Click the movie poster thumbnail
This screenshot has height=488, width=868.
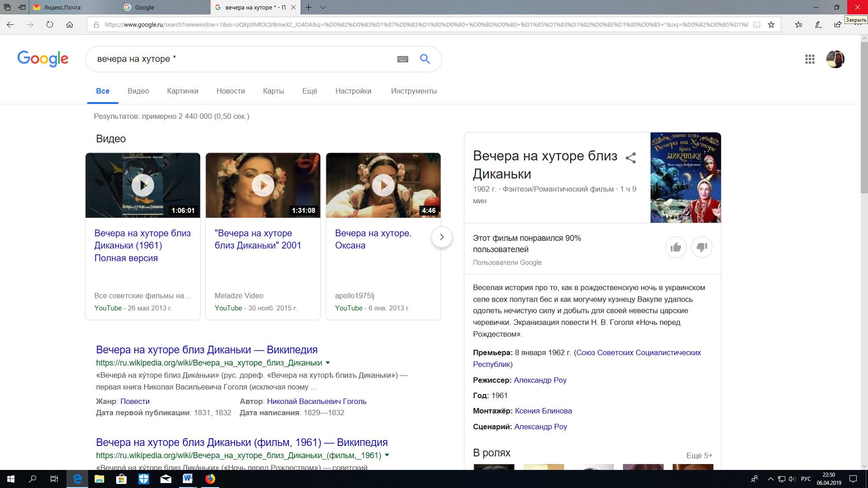[x=686, y=178]
